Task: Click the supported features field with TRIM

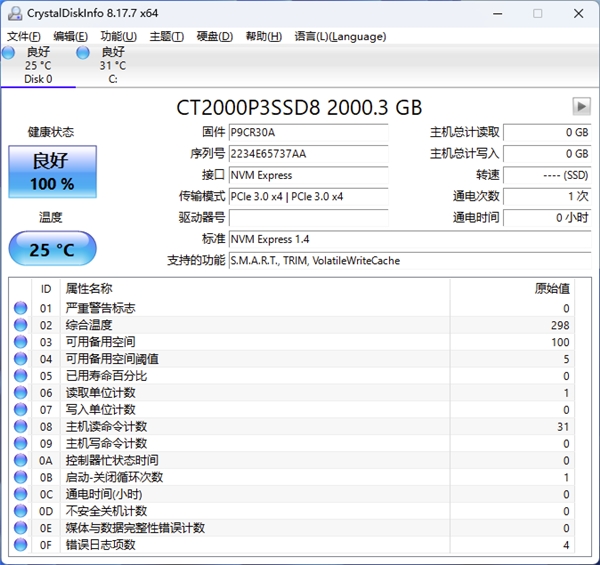Action: tap(410, 261)
